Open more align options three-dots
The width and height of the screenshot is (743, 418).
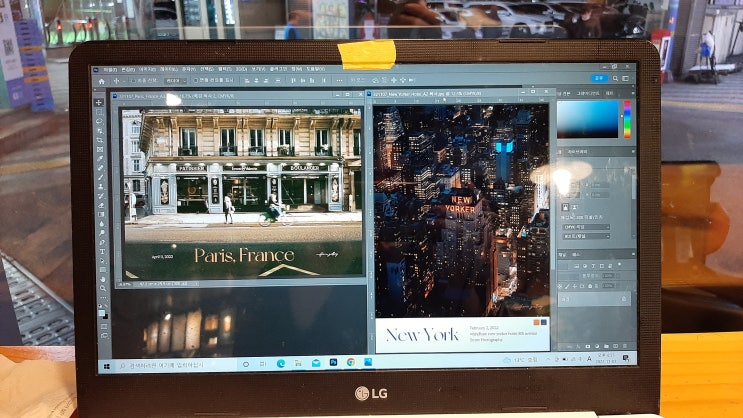coord(339,81)
